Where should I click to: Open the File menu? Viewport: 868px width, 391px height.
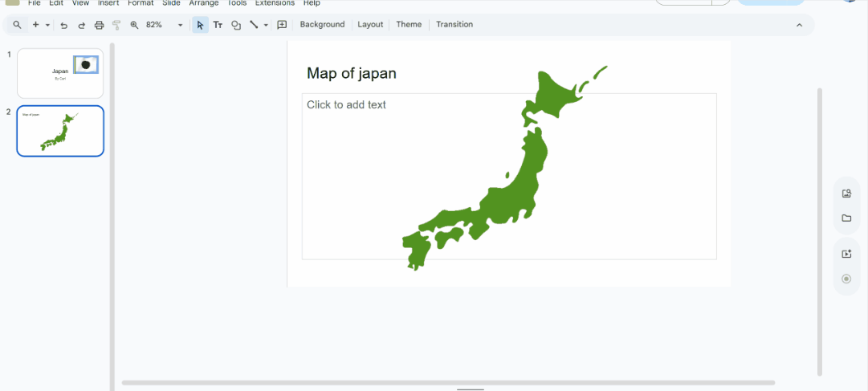click(x=35, y=2)
